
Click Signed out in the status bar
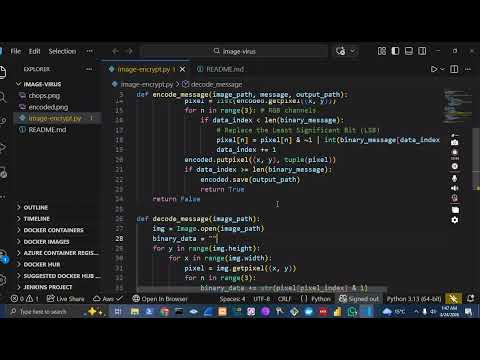pyautogui.click(x=359, y=299)
